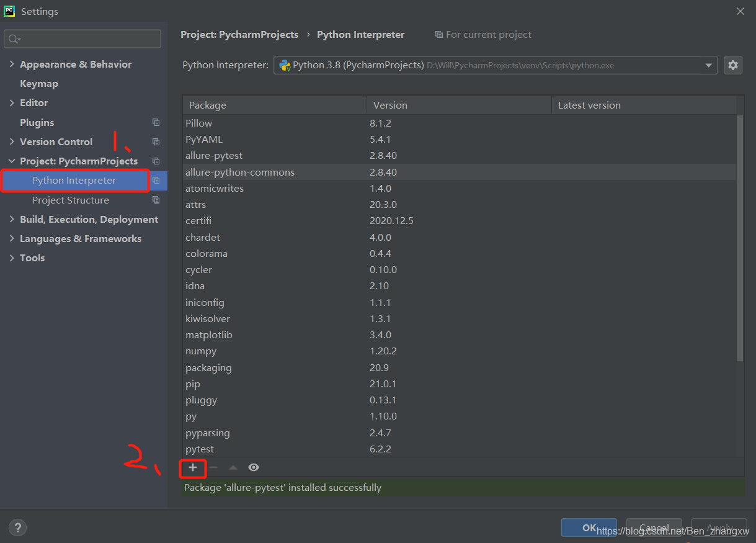Click Project: PycharmProjects breadcrumb

tap(239, 35)
